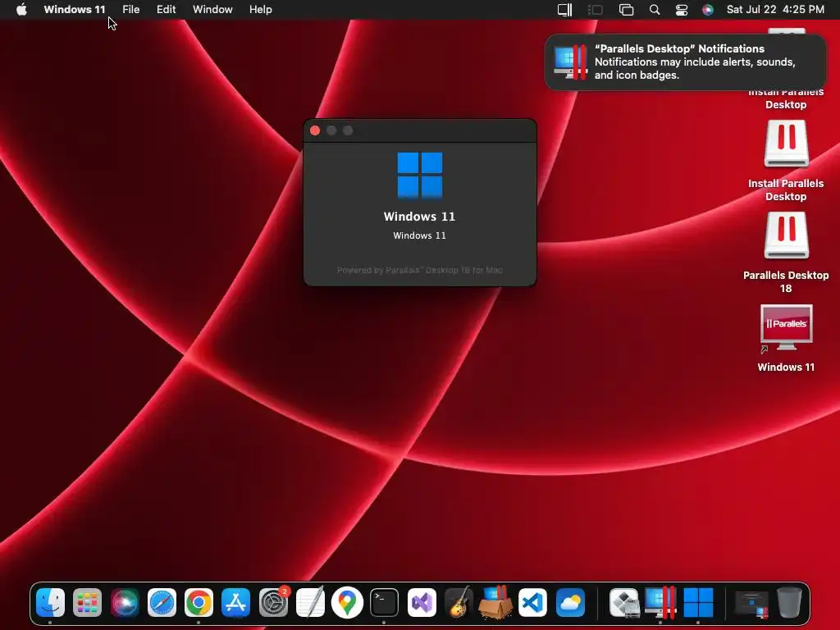The image size is (840, 630).
Task: Open Boot Camp Assistant in the Dock
Action: 624,603
